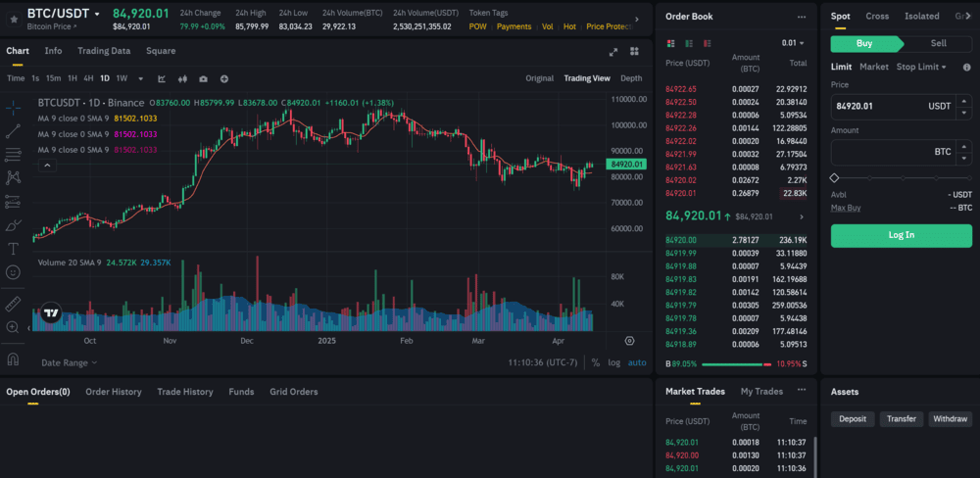Open the Order History tab
This screenshot has height=478, width=980.
click(113, 392)
